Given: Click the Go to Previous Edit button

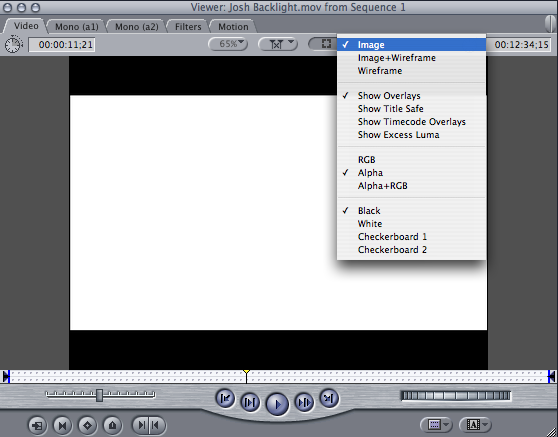Looking at the screenshot, I should 225,398.
